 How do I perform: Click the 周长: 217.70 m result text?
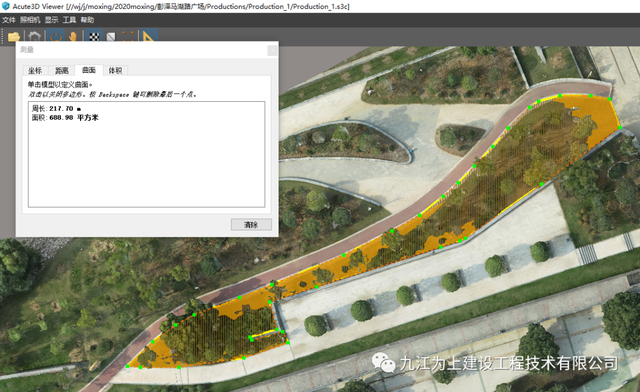tap(56, 109)
